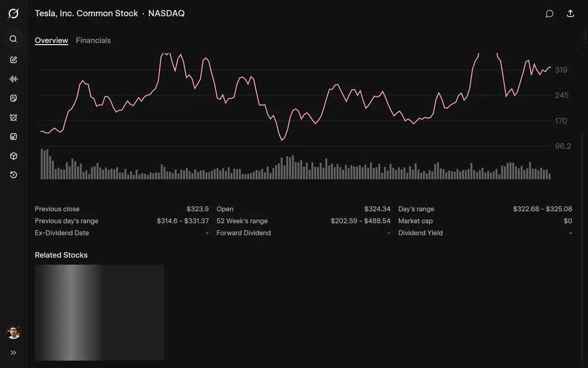Click the "$324.34" open value
The width and height of the screenshot is (588, 368).
coord(377,209)
